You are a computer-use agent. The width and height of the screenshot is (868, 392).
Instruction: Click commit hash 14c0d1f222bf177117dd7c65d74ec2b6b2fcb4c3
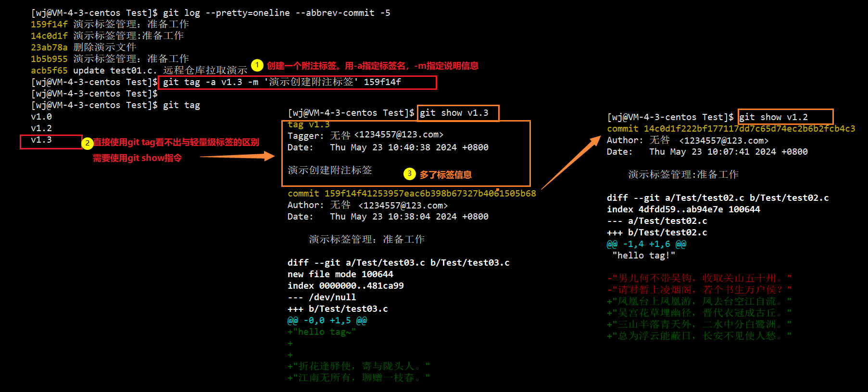(x=750, y=129)
